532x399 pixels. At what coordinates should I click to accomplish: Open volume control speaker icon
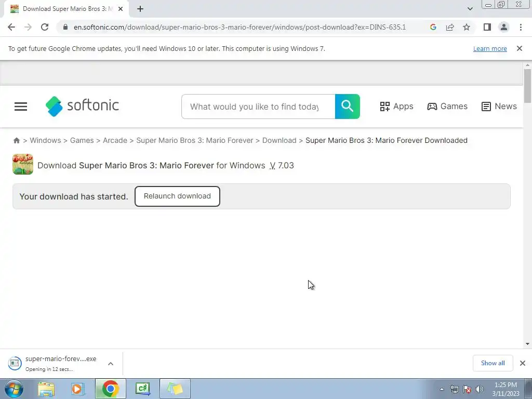[480, 389]
